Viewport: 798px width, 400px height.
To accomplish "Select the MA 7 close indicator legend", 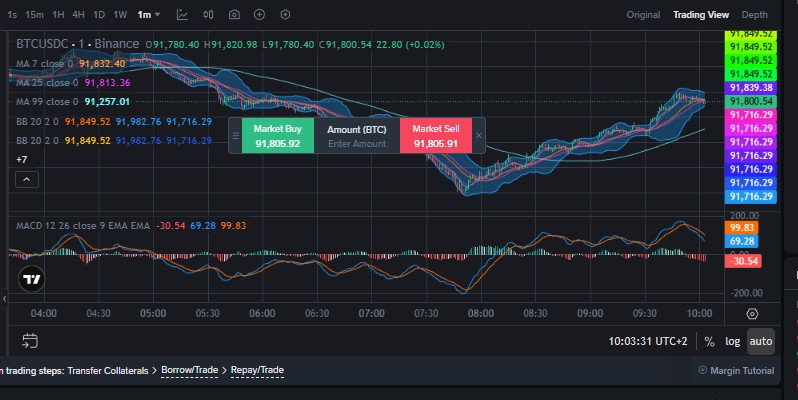I will pyautogui.click(x=44, y=64).
